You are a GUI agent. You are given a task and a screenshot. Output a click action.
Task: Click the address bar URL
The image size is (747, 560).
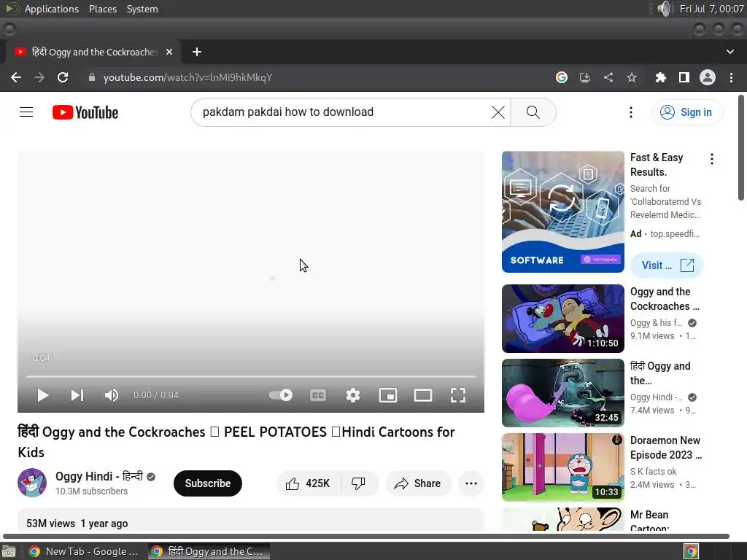tap(187, 77)
